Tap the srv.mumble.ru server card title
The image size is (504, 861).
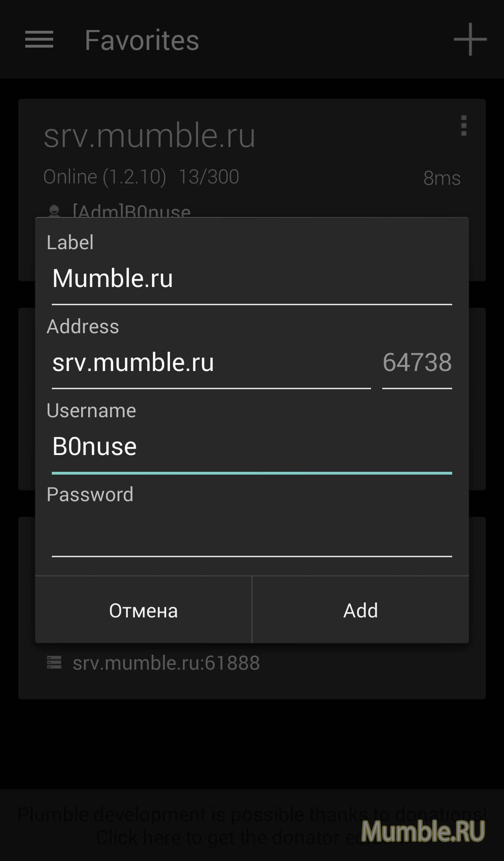point(149,135)
